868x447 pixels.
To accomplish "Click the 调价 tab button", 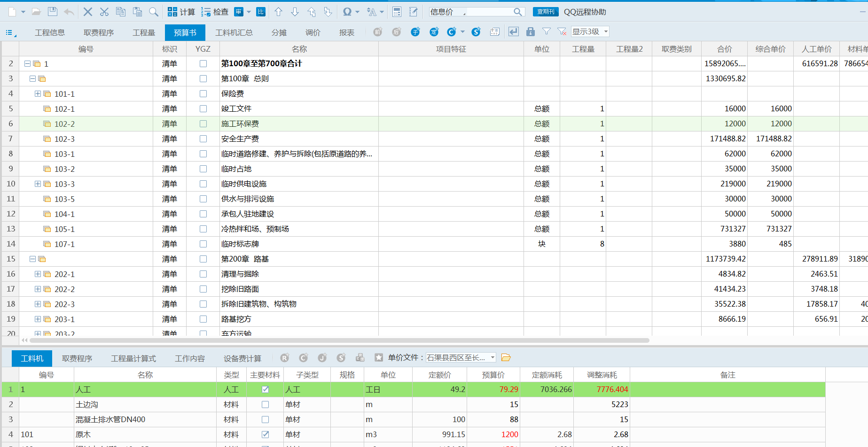I will 313,32.
